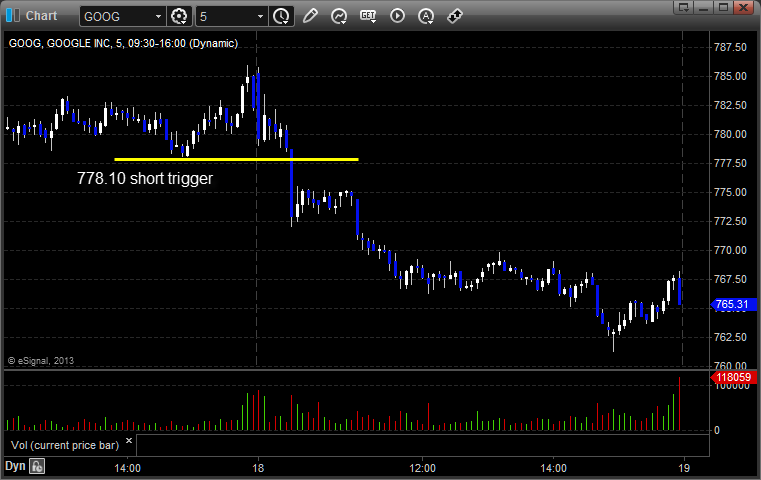Click the 775.00 price axis label

730,192
